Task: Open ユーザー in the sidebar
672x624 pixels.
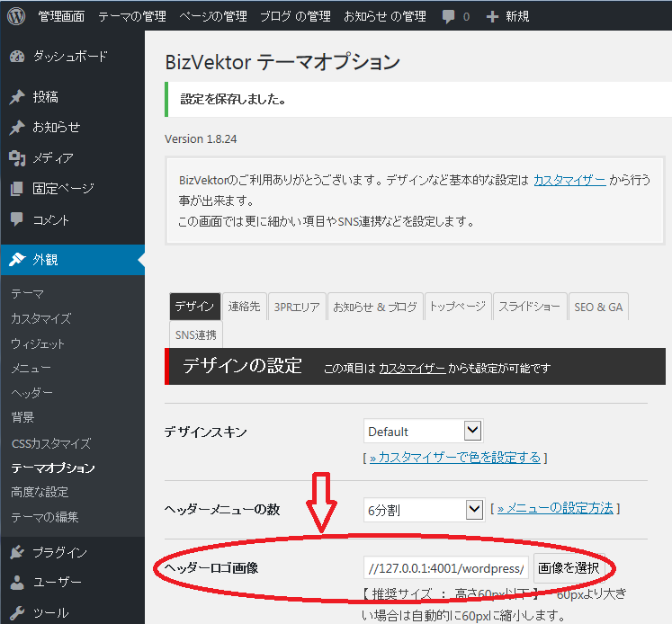Action: tap(58, 583)
